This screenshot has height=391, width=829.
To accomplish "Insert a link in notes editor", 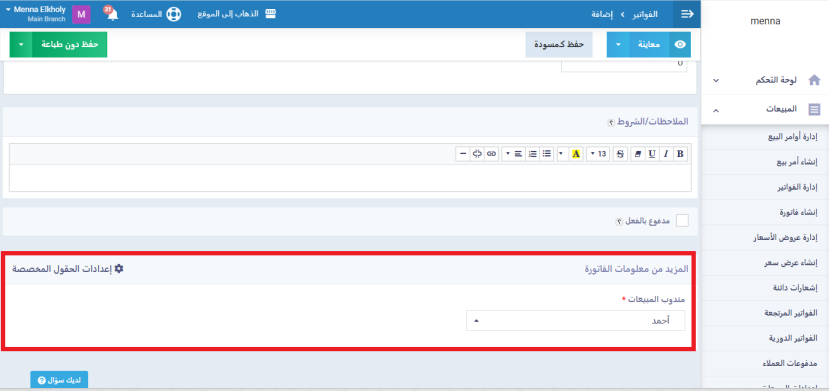I will coord(492,154).
